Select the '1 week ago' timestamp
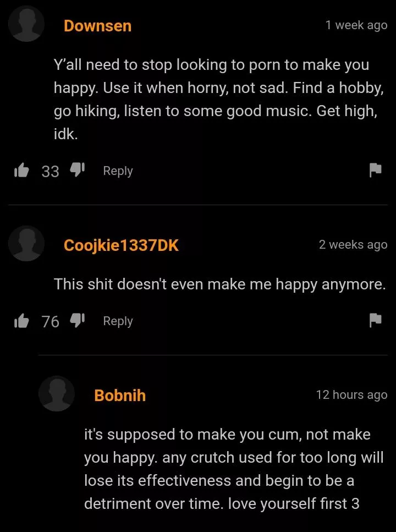396x532 pixels. click(356, 25)
